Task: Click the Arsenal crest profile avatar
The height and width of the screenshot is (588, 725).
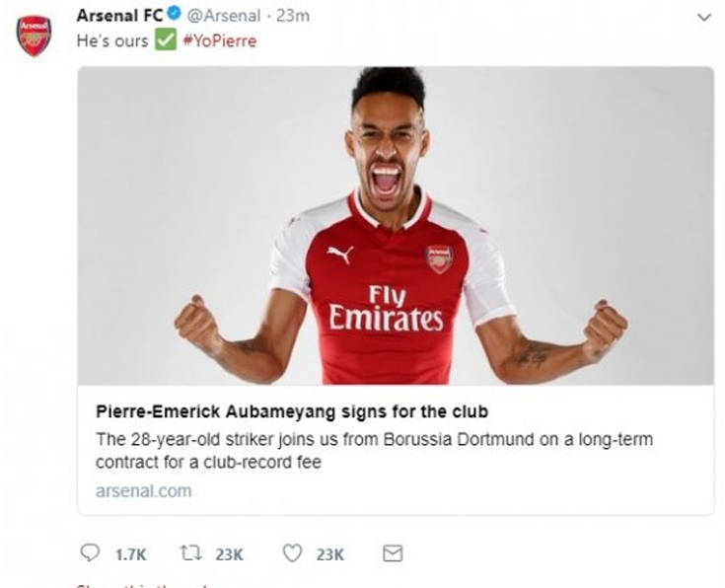Action: click(x=34, y=36)
